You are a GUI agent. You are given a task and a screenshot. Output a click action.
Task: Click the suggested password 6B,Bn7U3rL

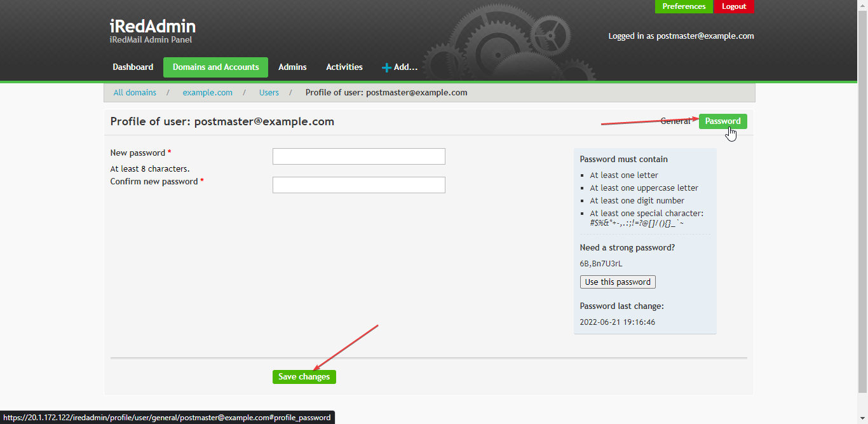pyautogui.click(x=601, y=263)
